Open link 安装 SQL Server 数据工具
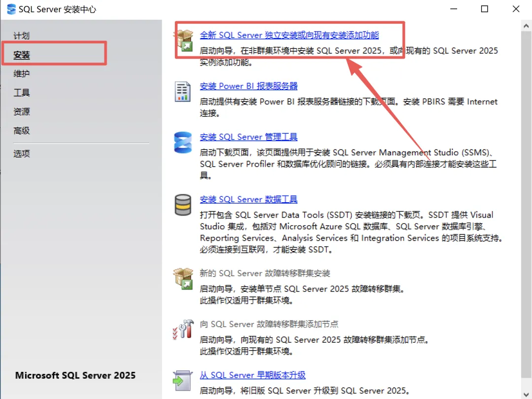 point(248,199)
